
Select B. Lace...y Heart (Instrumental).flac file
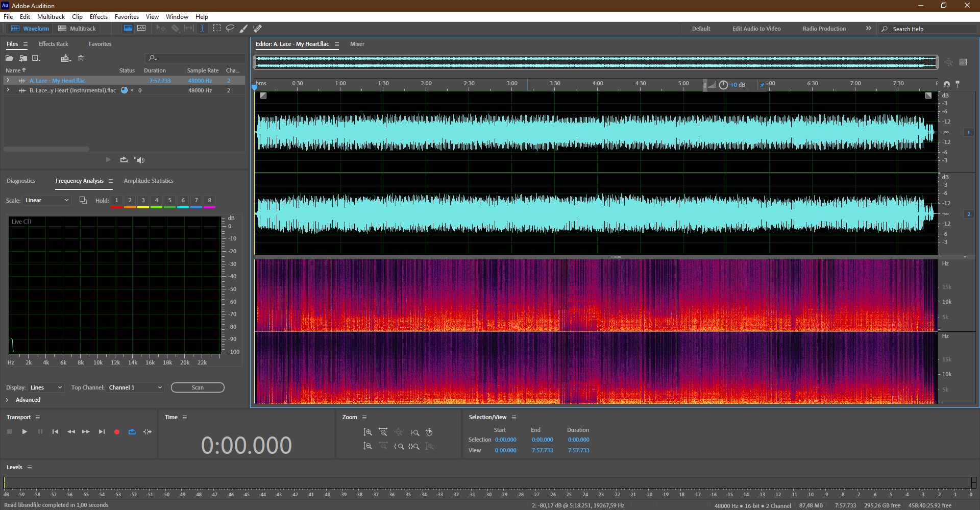pyautogui.click(x=72, y=90)
